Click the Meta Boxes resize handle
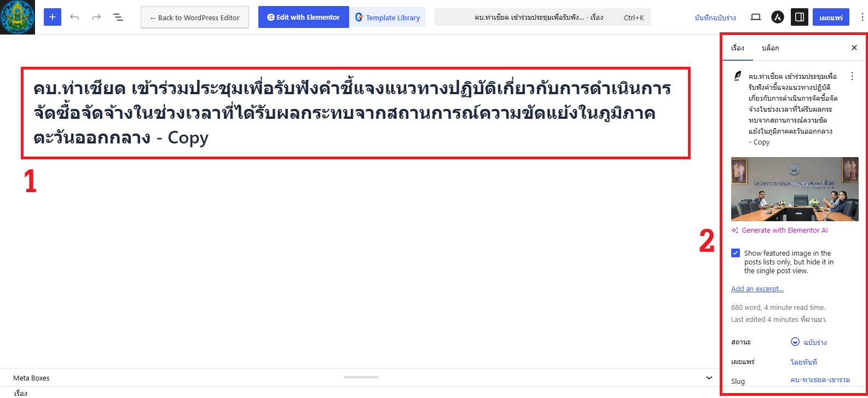This screenshot has height=398, width=868. (x=361, y=377)
